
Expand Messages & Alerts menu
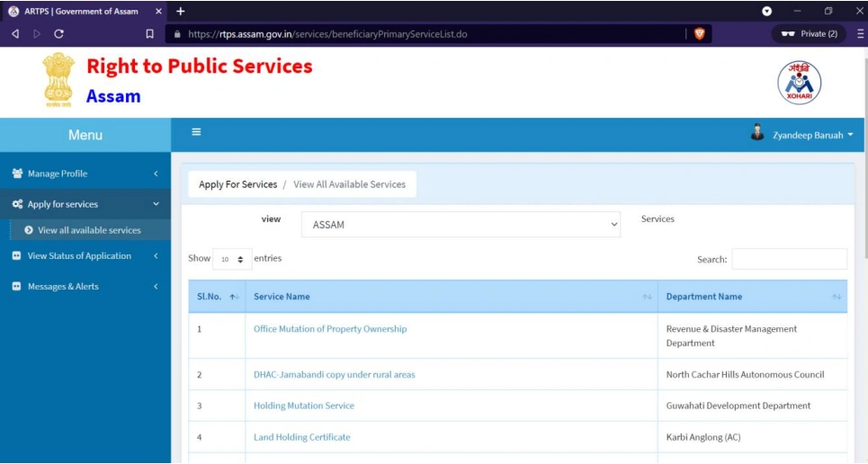[85, 286]
